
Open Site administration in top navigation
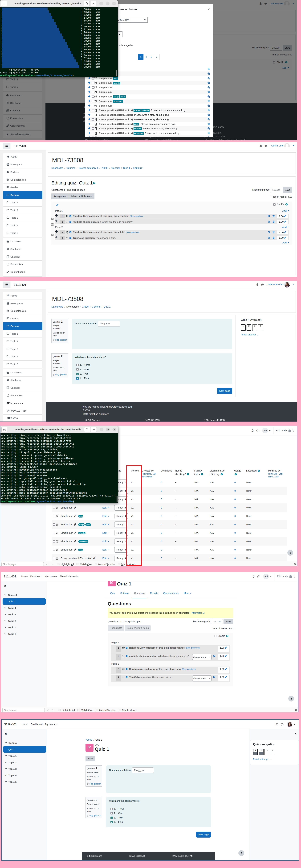point(69,576)
